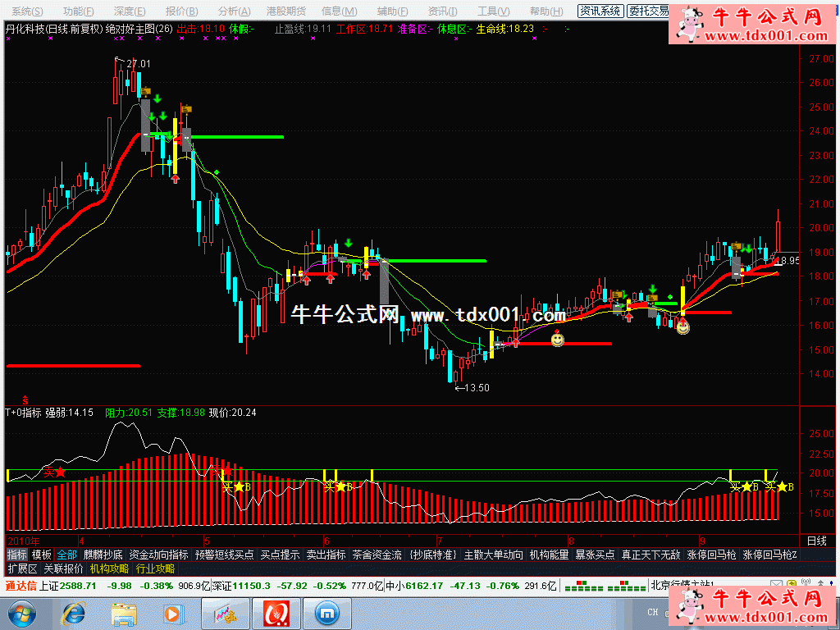Open the stock chart app taskbar icon
This screenshot has width=840, height=630.
tap(225, 614)
